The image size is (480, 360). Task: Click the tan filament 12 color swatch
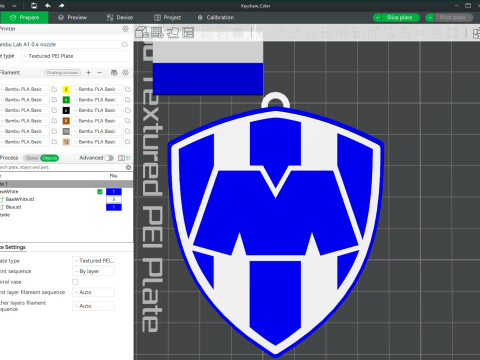pyautogui.click(x=66, y=142)
